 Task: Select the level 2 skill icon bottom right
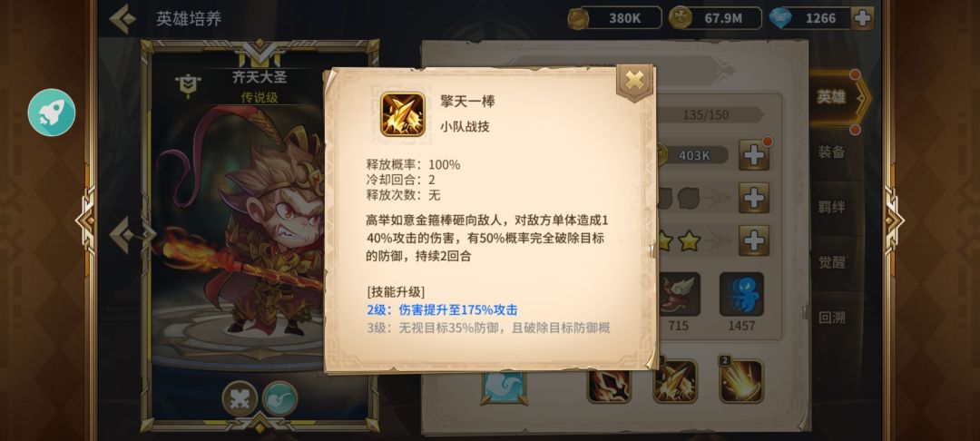741,381
